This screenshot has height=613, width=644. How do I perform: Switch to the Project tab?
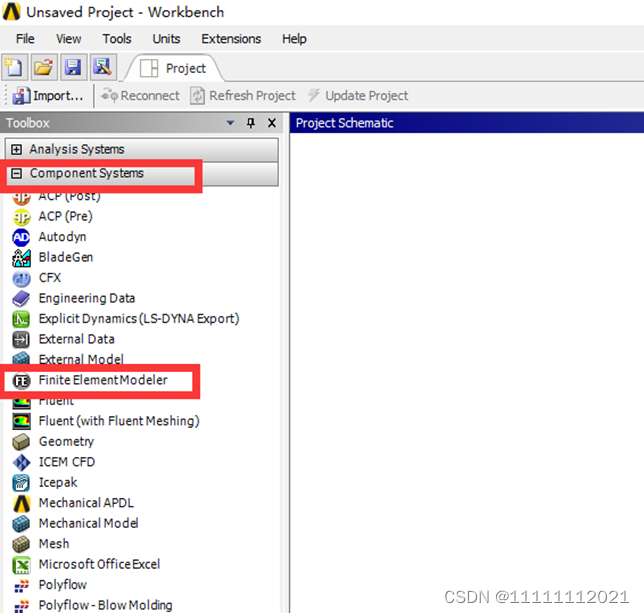tap(173, 68)
